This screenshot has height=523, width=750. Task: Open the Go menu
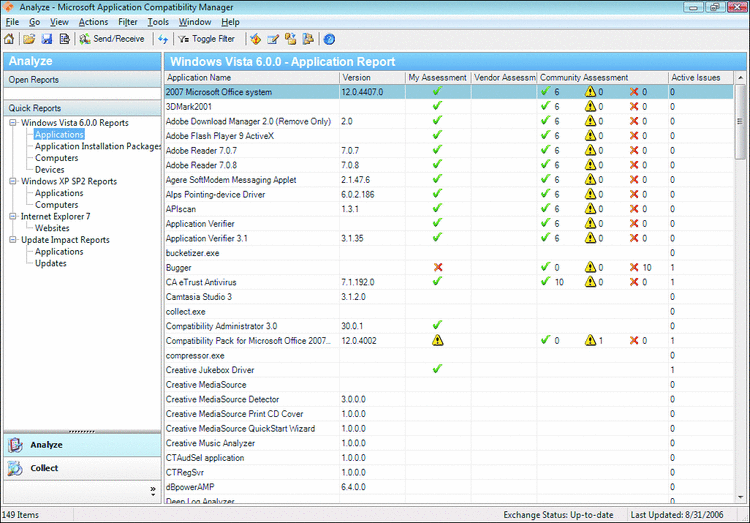pyautogui.click(x=34, y=22)
